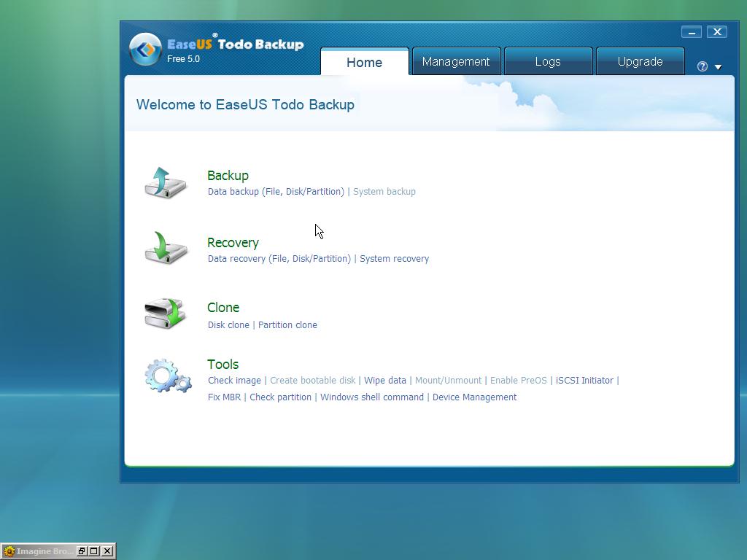This screenshot has width=747, height=560.
Task: Select System backup link
Action: click(x=384, y=192)
